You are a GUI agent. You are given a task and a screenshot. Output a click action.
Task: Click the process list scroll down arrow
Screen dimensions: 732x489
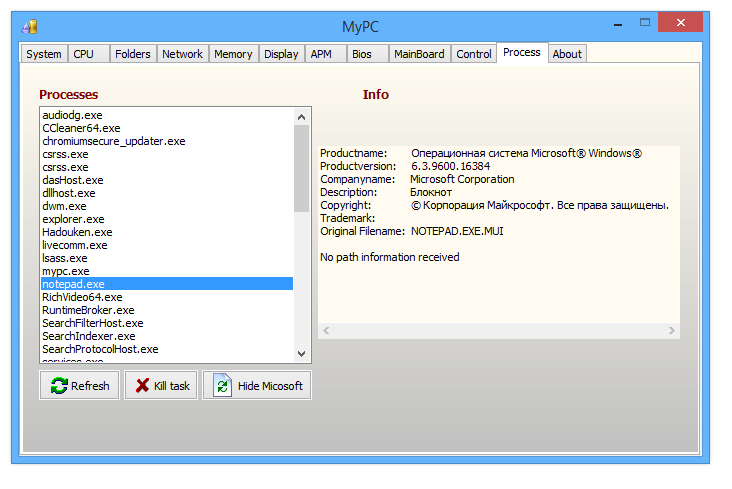click(x=302, y=354)
